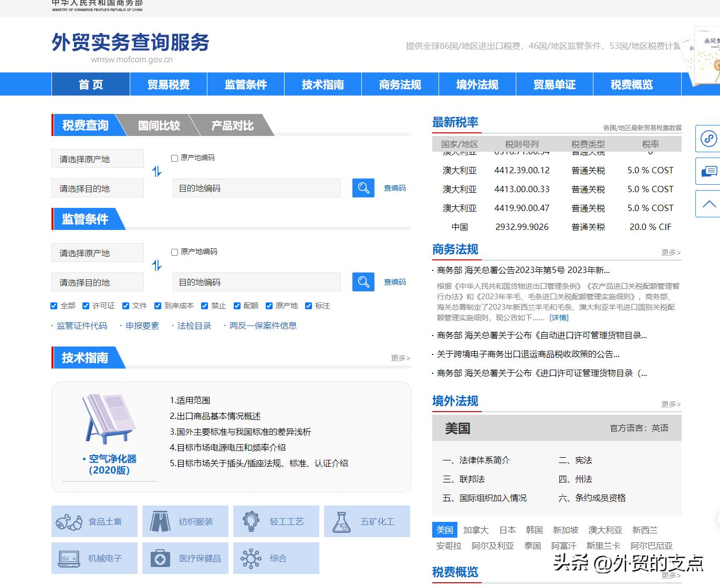Image resolution: width=720 pixels, height=588 pixels.
Task: Click the 详情 link in 商务法规
Action: [x=559, y=317]
